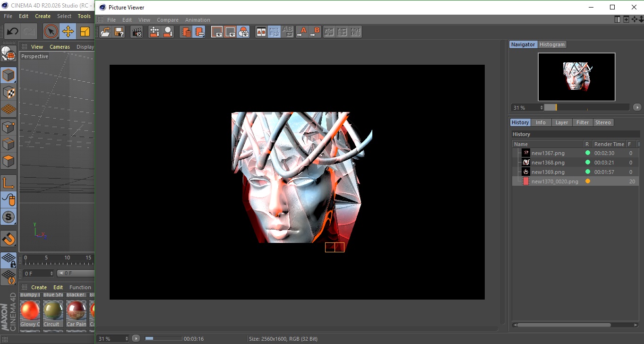Click the Make Editable globe icon

tap(9, 54)
